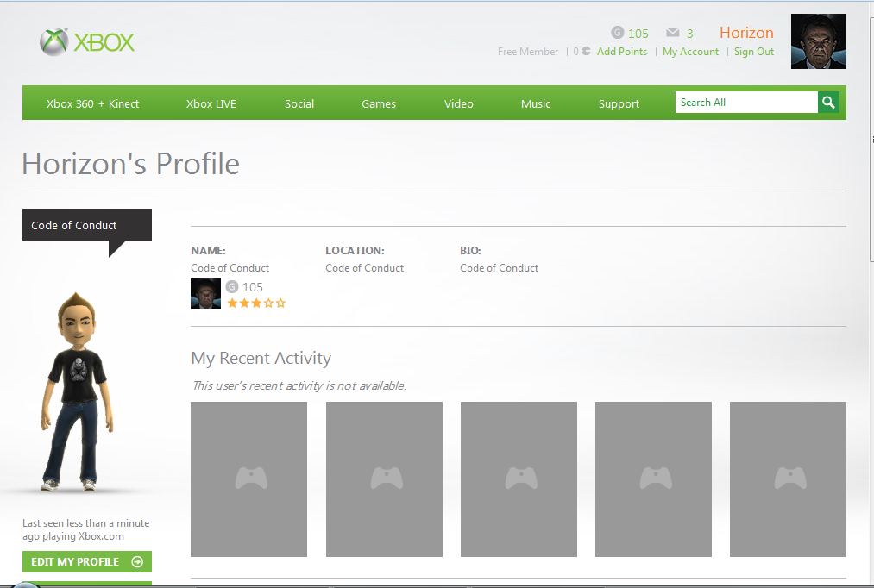Click the Gamerscore 105 in header
Image resolution: width=874 pixels, height=588 pixels.
point(638,34)
